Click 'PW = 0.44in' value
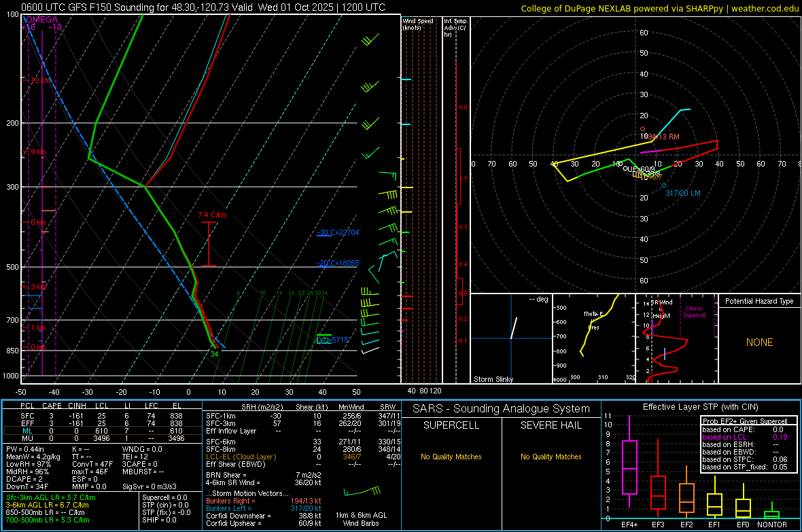The height and width of the screenshot is (532, 802). coord(24,449)
